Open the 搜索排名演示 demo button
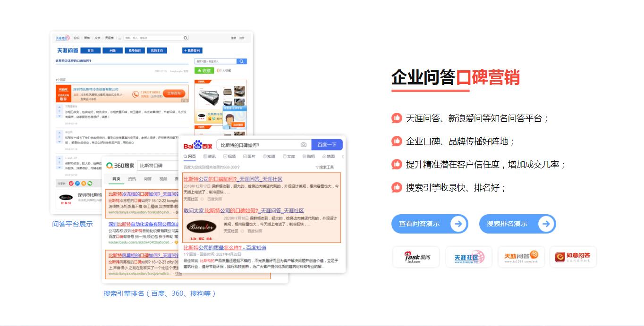The width and height of the screenshot is (644, 326). (x=517, y=224)
